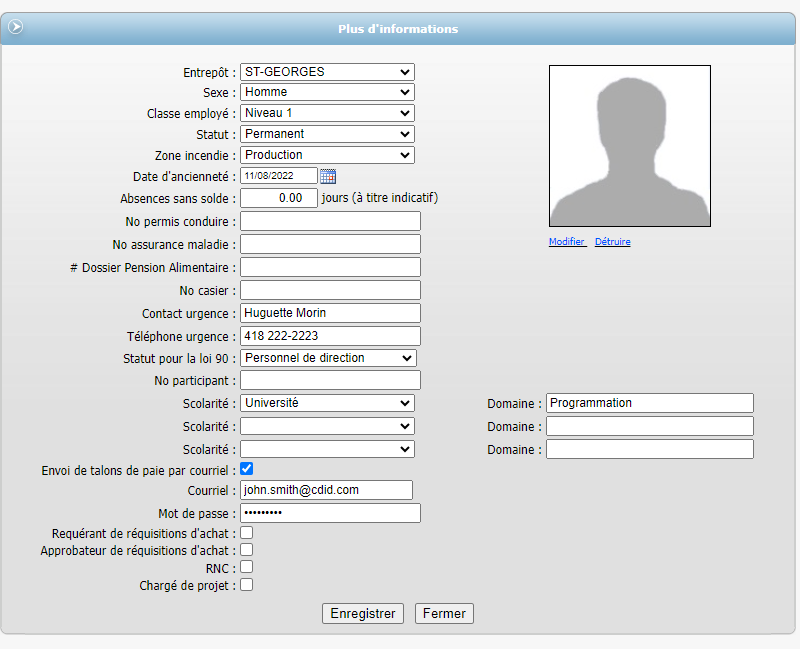Click the No participant field
800x649 pixels.
331,381
